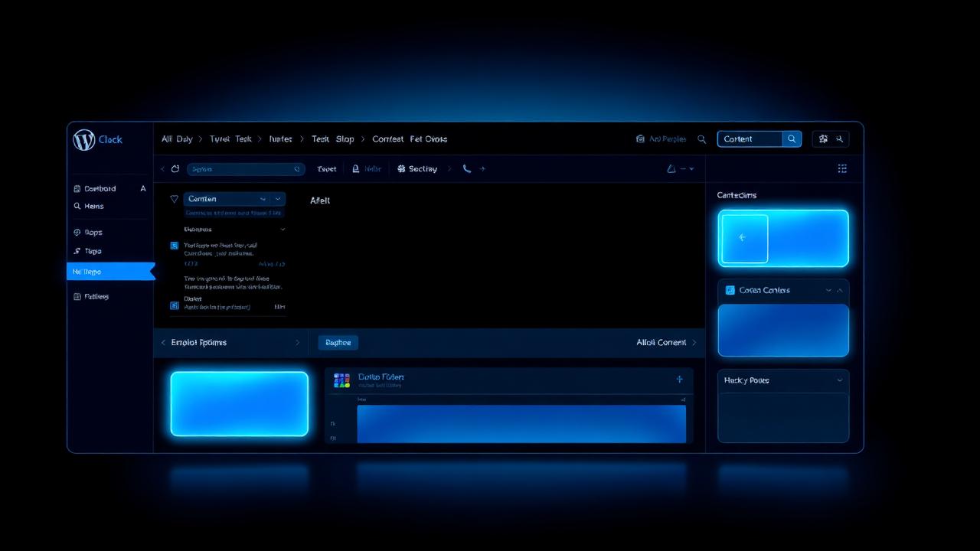The width and height of the screenshot is (980, 551).
Task: Click the toolbar search input field
Action: pos(247,169)
